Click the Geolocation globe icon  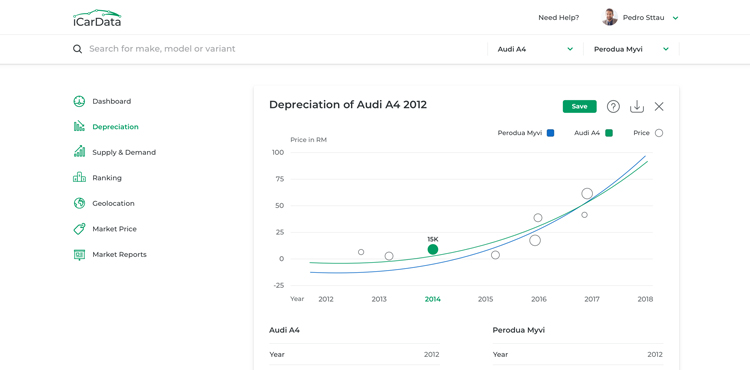click(x=79, y=203)
